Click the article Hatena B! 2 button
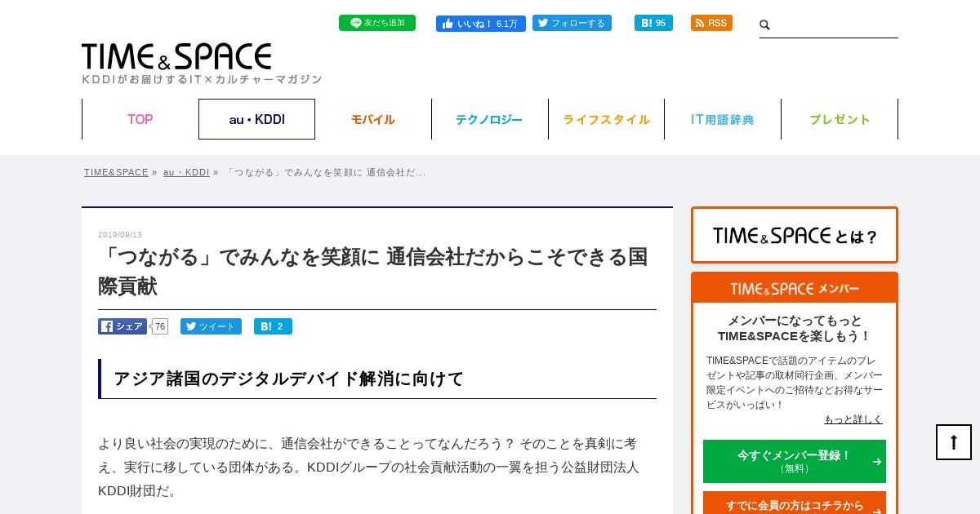The height and width of the screenshot is (514, 980). tap(273, 326)
